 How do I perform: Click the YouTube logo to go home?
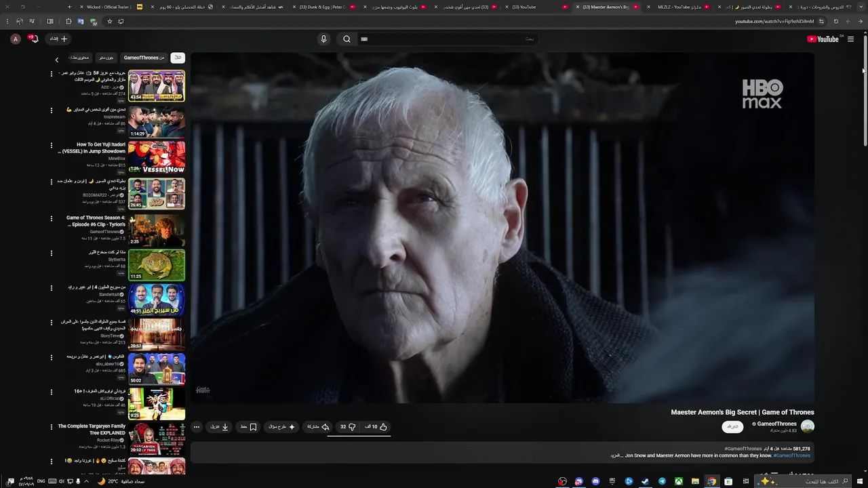click(823, 39)
